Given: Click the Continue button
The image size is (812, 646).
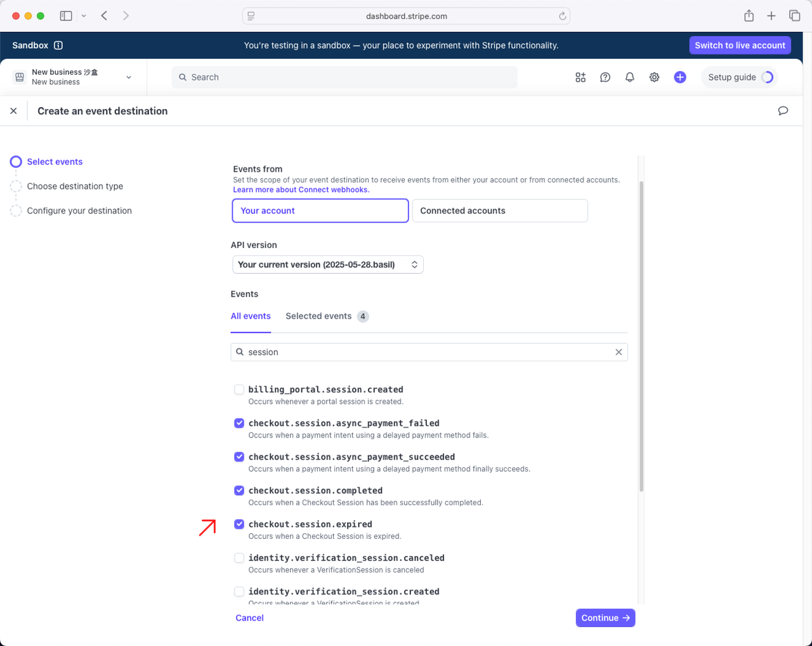Looking at the screenshot, I should tap(605, 617).
